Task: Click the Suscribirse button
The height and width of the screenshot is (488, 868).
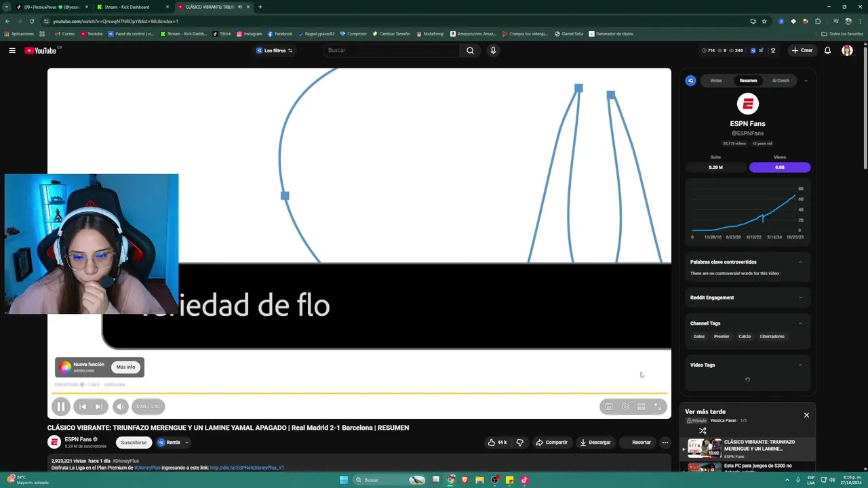Action: click(134, 443)
